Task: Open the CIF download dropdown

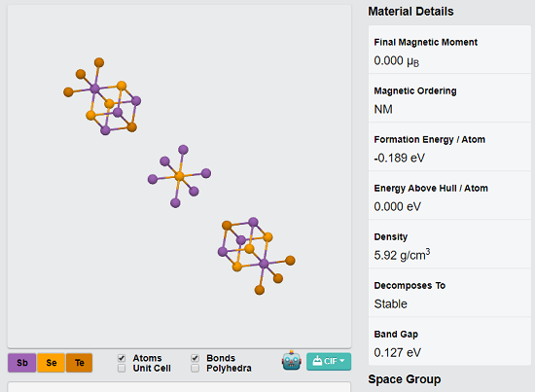Action: point(329,361)
